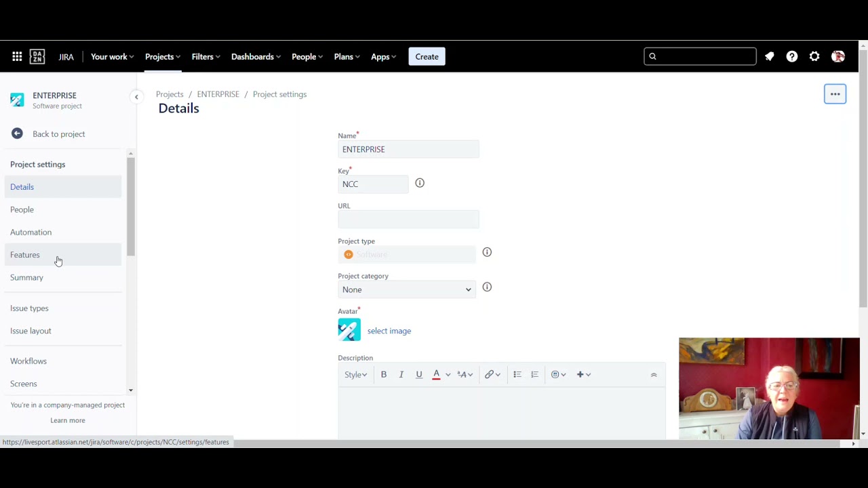Toggle italic formatting in description editor
The height and width of the screenshot is (488, 868).
[x=401, y=374]
